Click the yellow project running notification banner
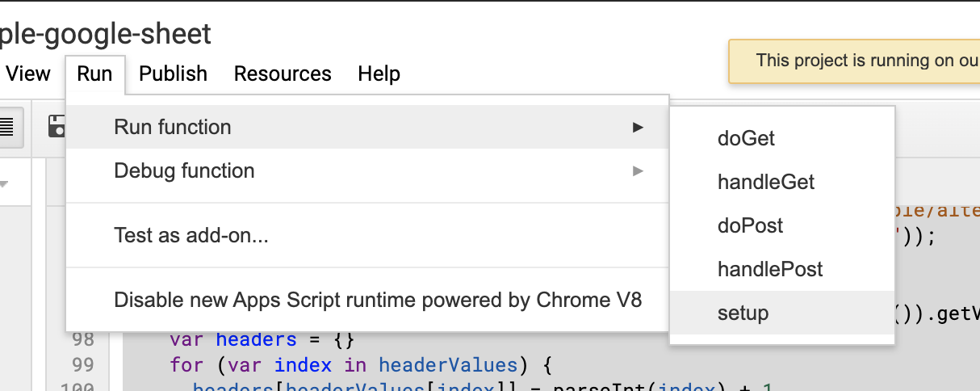The image size is (980, 391). tap(854, 61)
